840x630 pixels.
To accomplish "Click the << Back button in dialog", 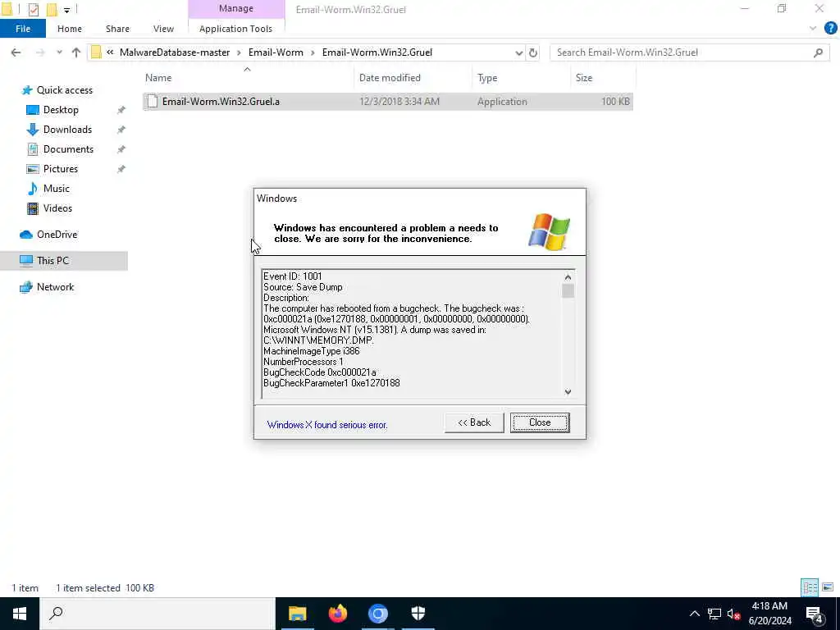I will (x=474, y=422).
